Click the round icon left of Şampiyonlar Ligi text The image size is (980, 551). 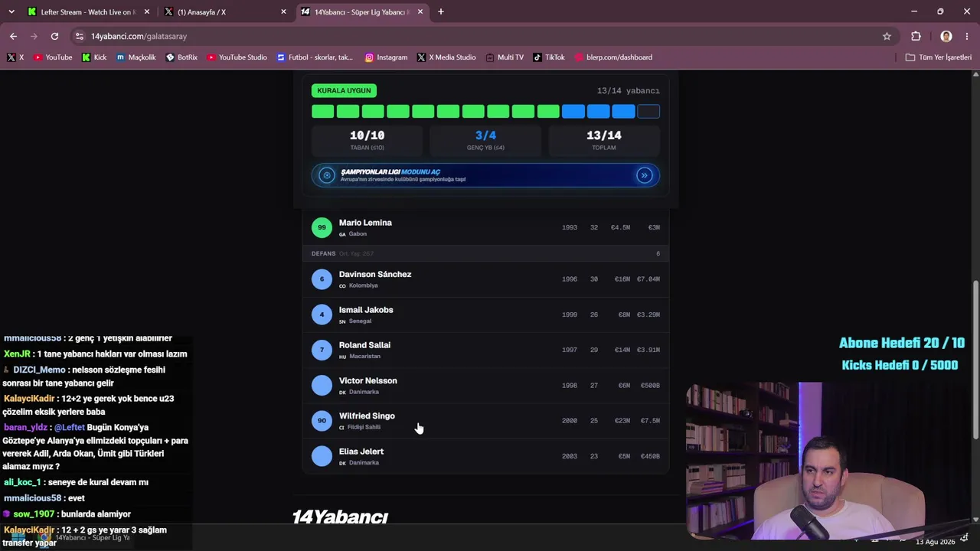(327, 175)
